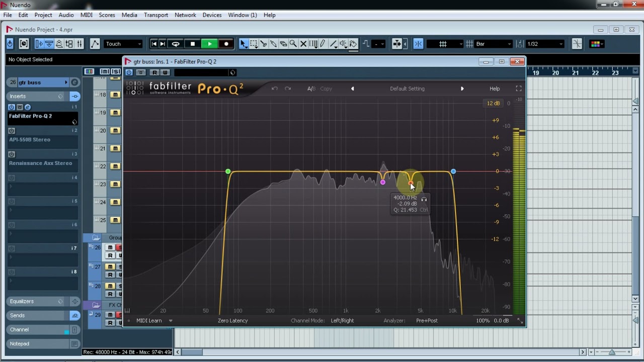Toggle Snap on/off button
The width and height of the screenshot is (644, 362).
coord(418,44)
